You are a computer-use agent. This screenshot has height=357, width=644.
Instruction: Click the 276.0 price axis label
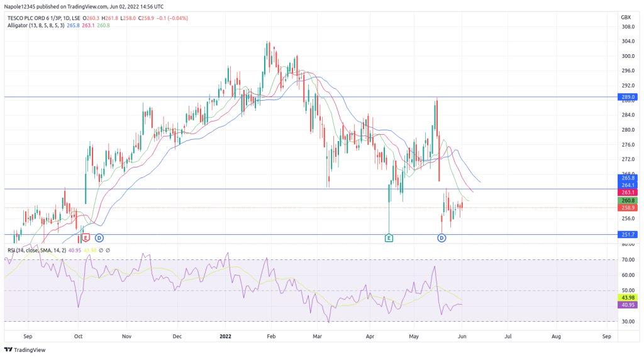pos(628,145)
